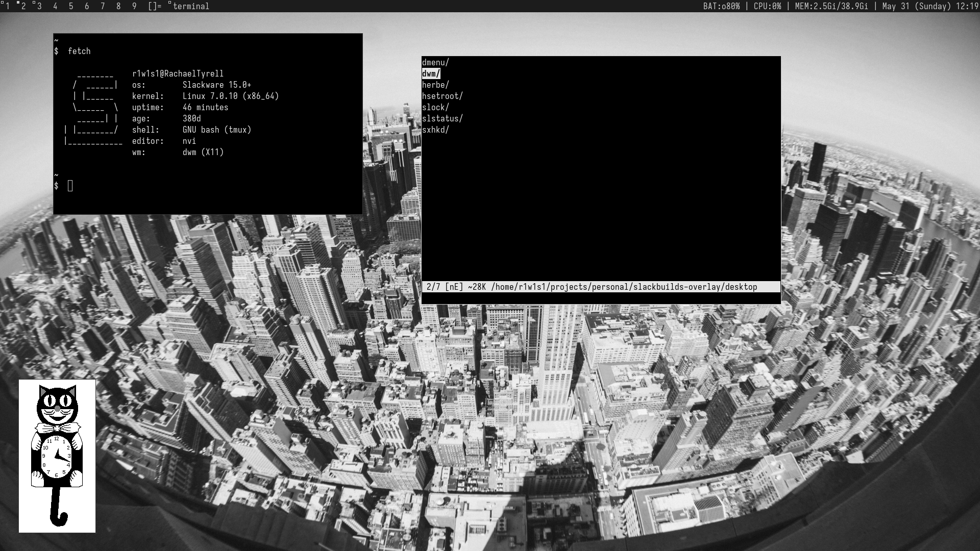Click 'dwm (X11)' wm value
The image size is (980, 551).
tap(203, 152)
